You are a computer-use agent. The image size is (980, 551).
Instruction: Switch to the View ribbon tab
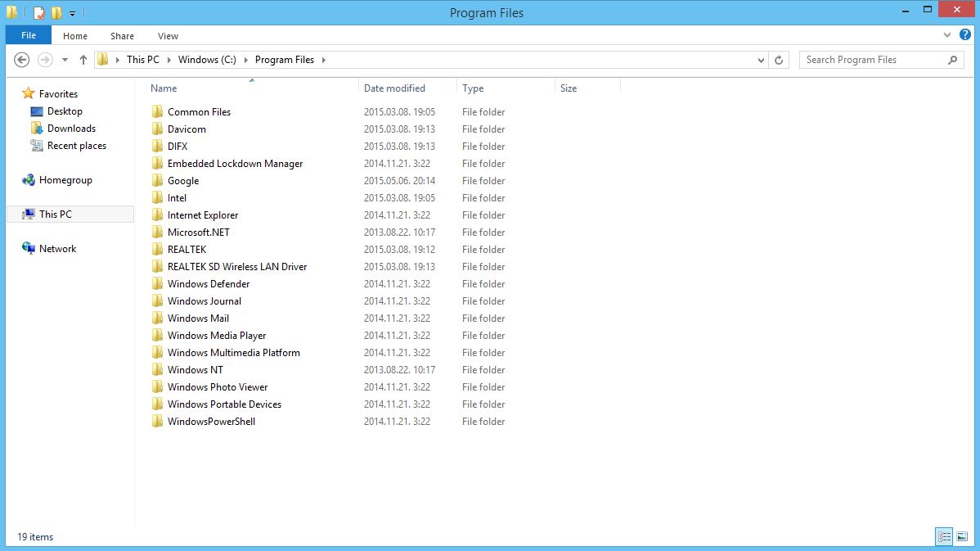pyautogui.click(x=168, y=36)
